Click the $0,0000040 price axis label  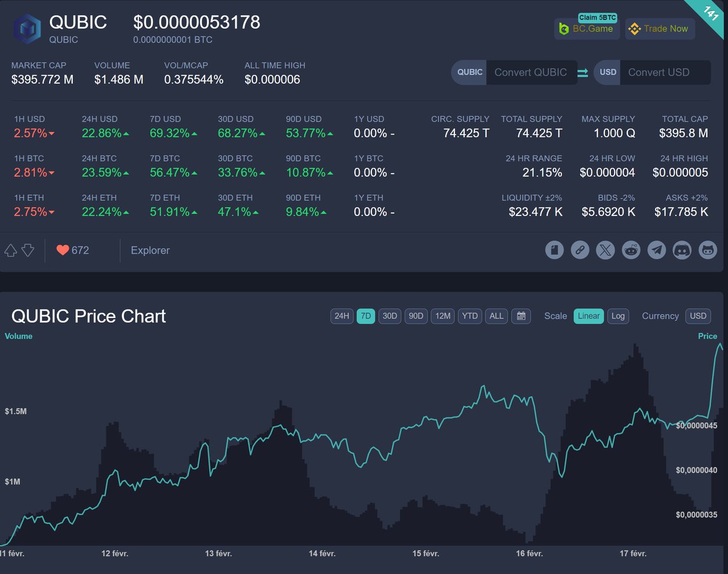point(696,470)
